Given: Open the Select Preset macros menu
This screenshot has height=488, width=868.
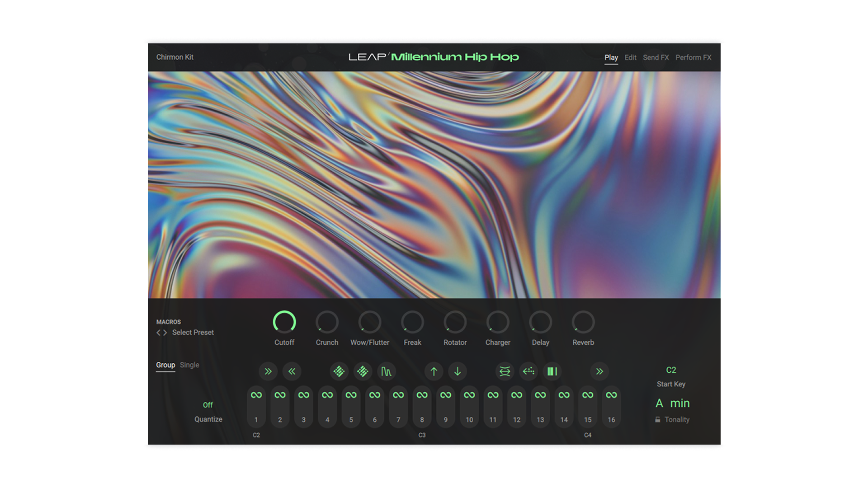Looking at the screenshot, I should pyautogui.click(x=193, y=333).
